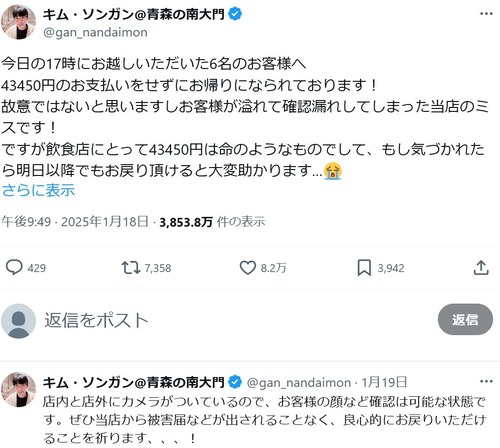Open the 午後9:49 · 2025年1月18日 timestamp
The width and height of the screenshot is (500, 448).
coord(75,222)
